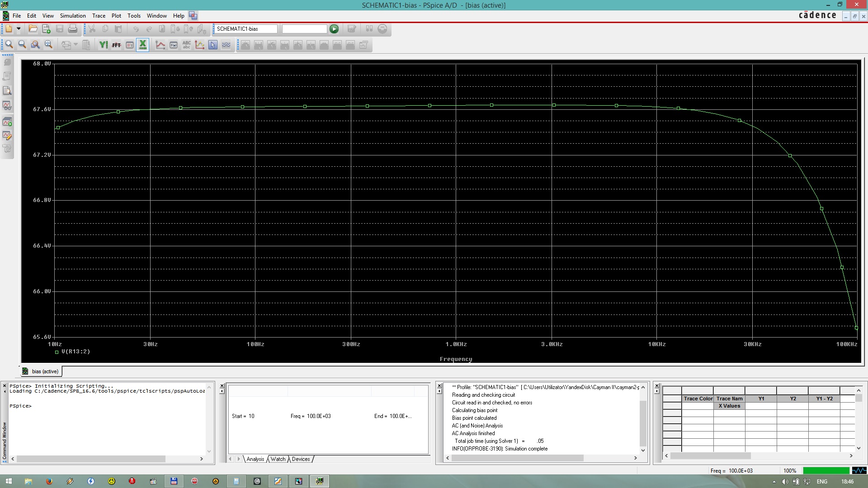The width and height of the screenshot is (868, 488).
Task: Toggle Log X Axis button
Action: click(x=143, y=45)
